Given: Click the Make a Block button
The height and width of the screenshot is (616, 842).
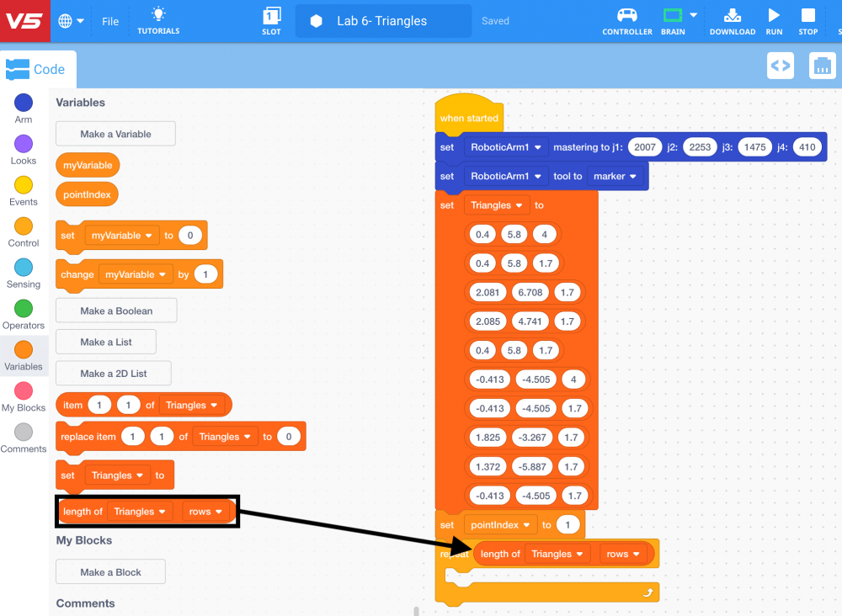Looking at the screenshot, I should 110,572.
